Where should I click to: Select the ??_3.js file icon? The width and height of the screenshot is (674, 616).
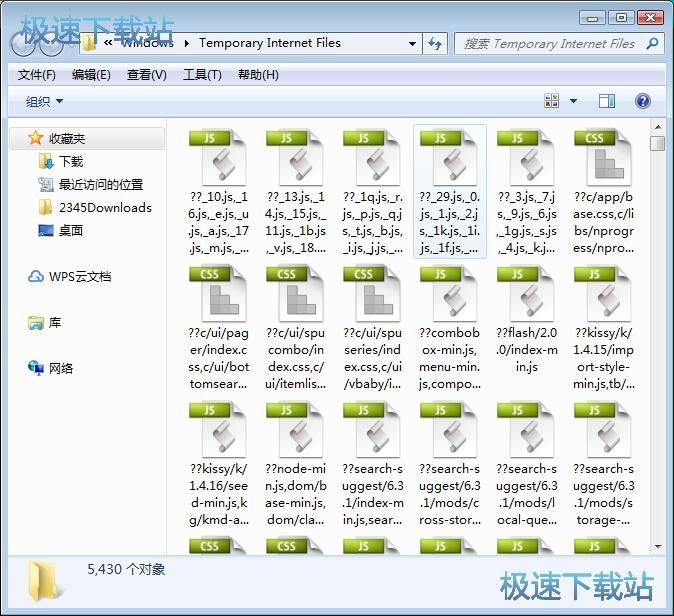(x=526, y=157)
